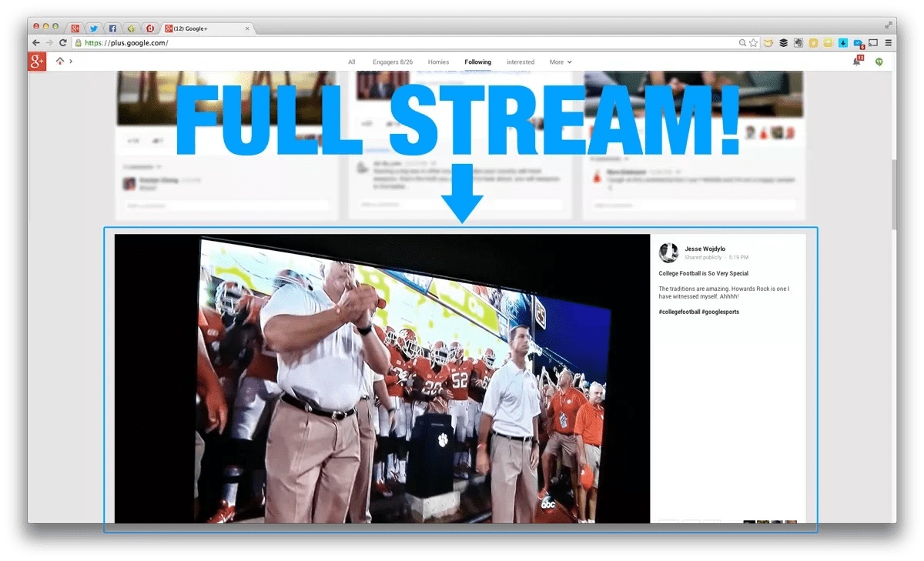Open the pinned green Feedly tab

point(132,28)
